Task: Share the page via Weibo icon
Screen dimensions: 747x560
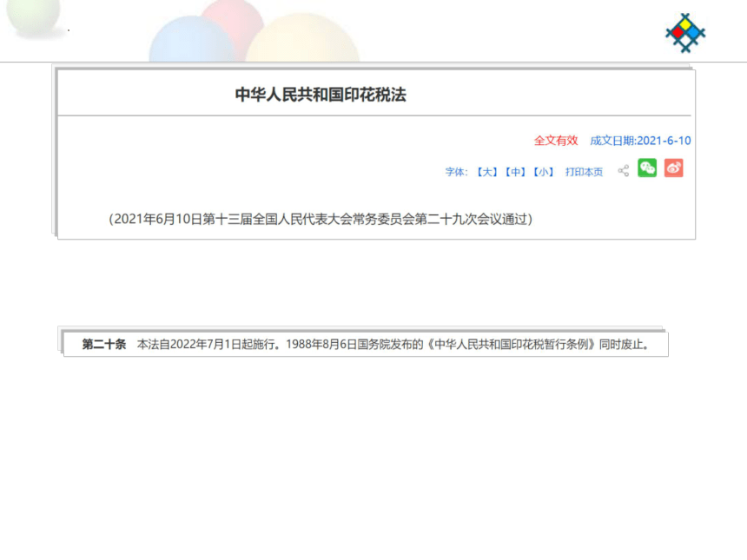Action: 674,168
